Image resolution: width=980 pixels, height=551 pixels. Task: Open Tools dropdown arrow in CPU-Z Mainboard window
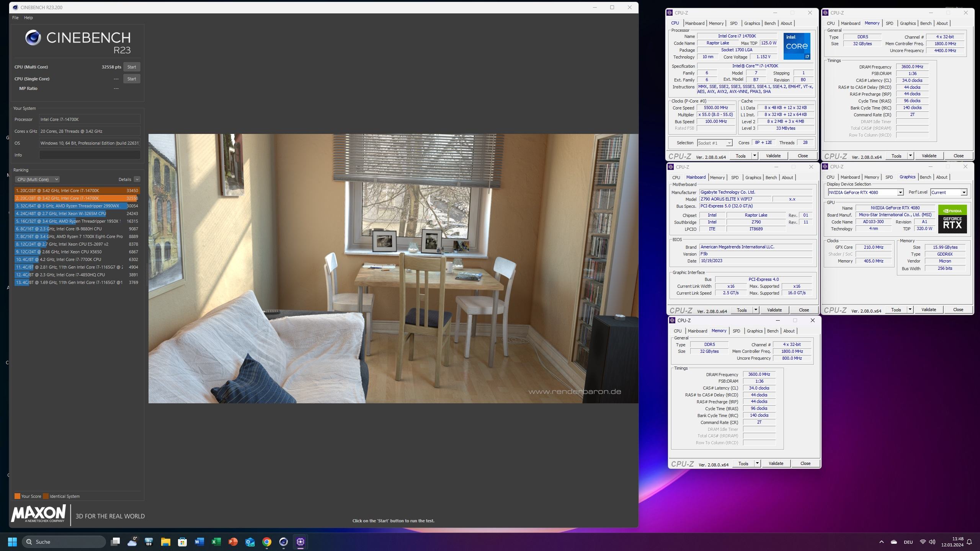(756, 310)
